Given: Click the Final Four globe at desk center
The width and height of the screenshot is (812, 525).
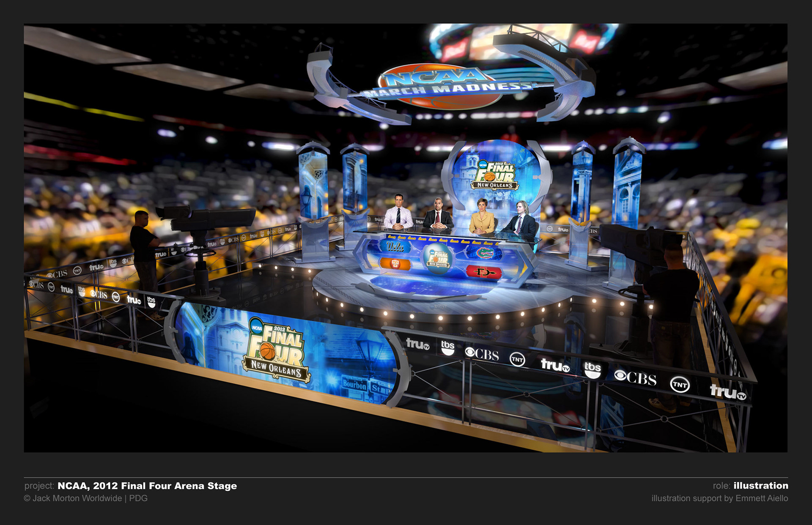Looking at the screenshot, I should [438, 258].
